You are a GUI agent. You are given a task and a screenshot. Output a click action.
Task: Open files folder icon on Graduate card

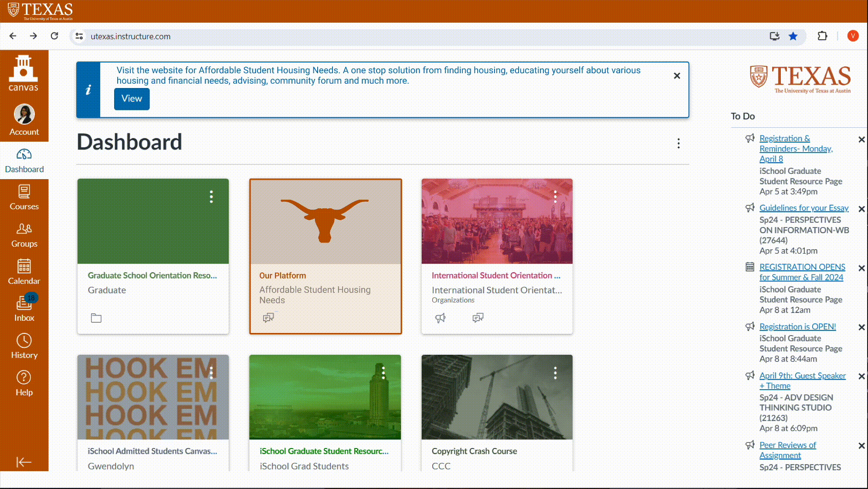pos(96,318)
